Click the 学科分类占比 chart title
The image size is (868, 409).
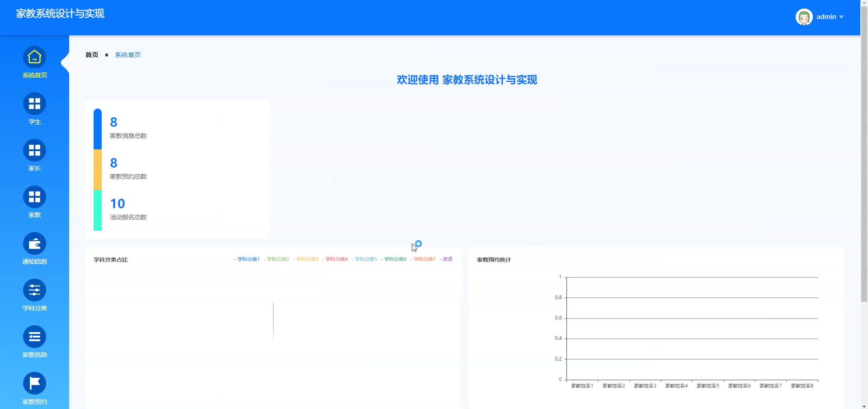click(111, 260)
